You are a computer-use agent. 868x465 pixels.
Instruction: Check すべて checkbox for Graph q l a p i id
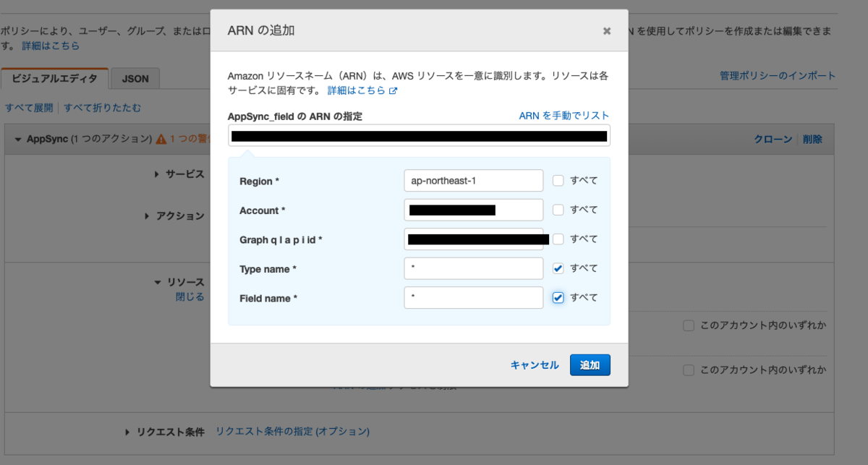(558, 239)
